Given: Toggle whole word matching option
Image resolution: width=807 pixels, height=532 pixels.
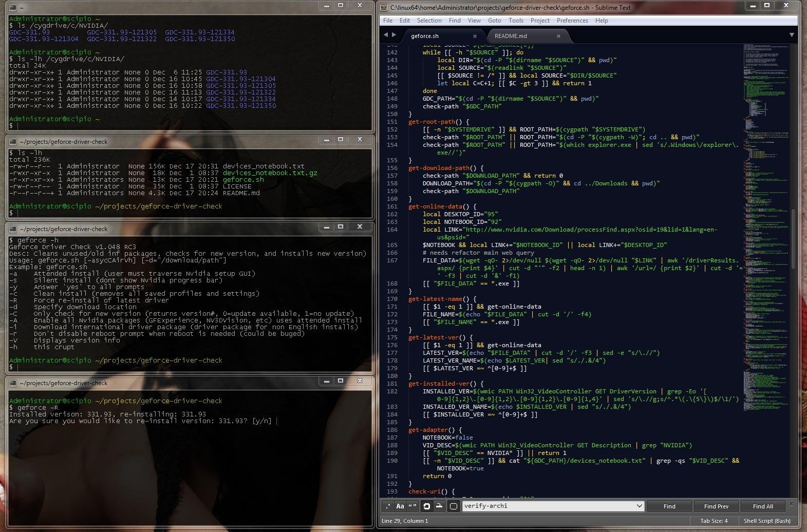Looking at the screenshot, I should click(x=412, y=506).
